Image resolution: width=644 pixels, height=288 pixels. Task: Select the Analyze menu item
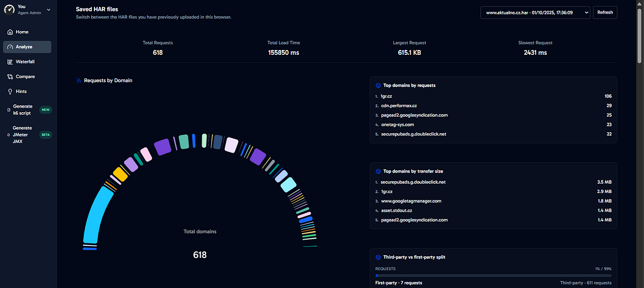coord(27,47)
